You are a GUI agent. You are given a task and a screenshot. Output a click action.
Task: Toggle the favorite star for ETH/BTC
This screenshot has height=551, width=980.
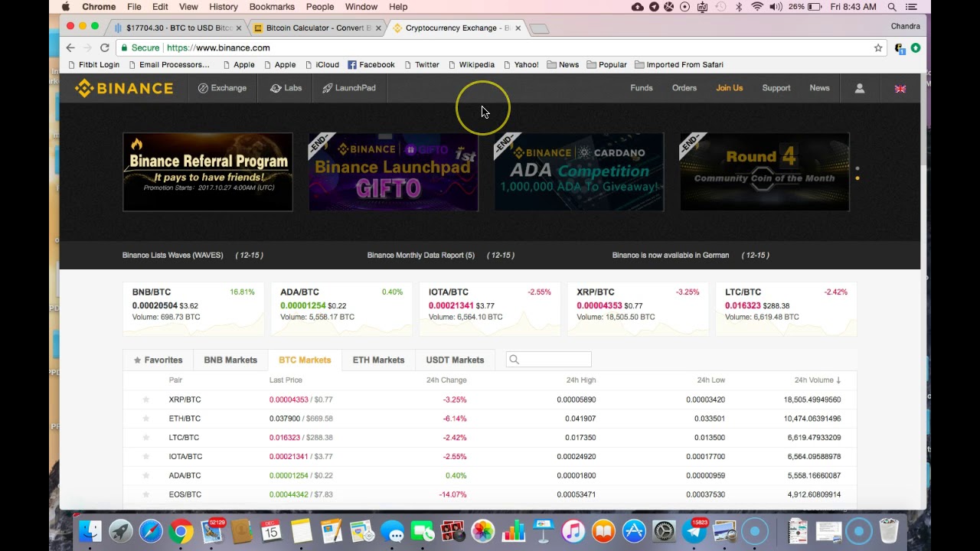click(145, 419)
